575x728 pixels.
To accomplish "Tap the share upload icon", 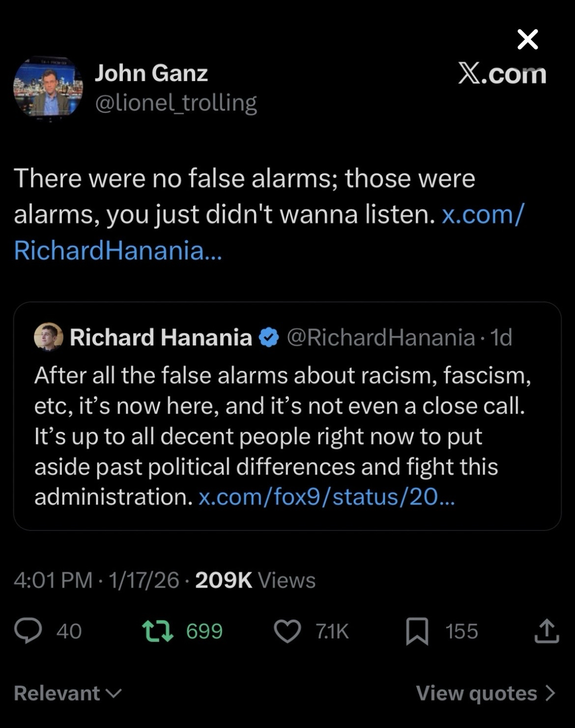I will point(546,631).
